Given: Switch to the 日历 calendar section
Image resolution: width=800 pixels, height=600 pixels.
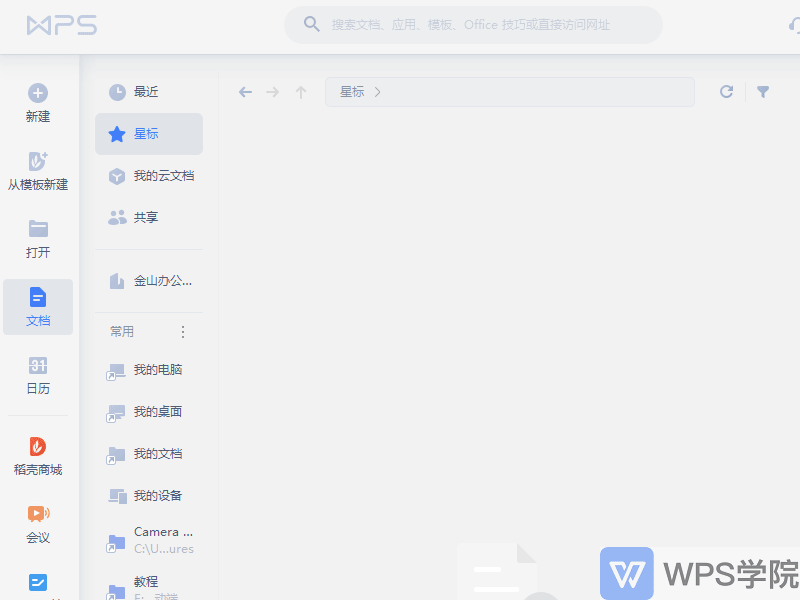Looking at the screenshot, I should pyautogui.click(x=37, y=374).
